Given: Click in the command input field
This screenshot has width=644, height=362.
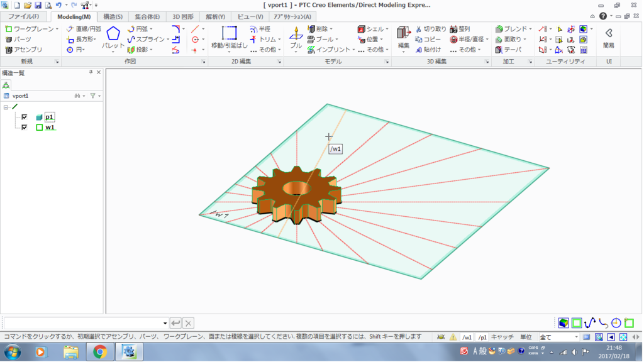Looking at the screenshot, I should click(84, 324).
